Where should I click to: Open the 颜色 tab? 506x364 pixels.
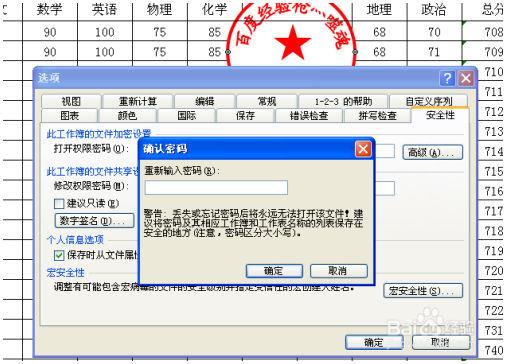point(127,116)
